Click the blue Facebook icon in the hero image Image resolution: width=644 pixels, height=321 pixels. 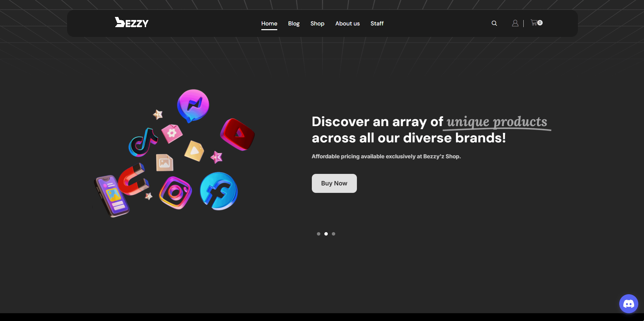[219, 191]
